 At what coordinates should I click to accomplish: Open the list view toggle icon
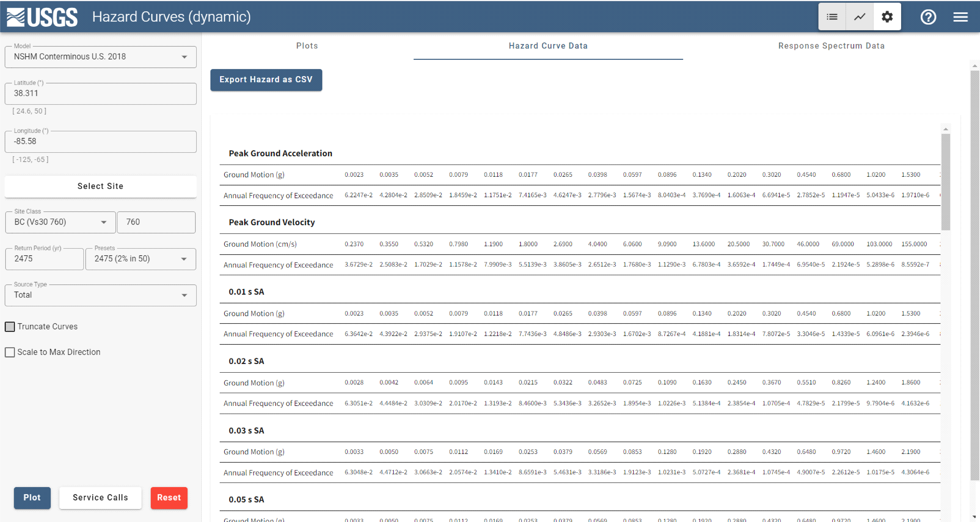pyautogui.click(x=832, y=17)
